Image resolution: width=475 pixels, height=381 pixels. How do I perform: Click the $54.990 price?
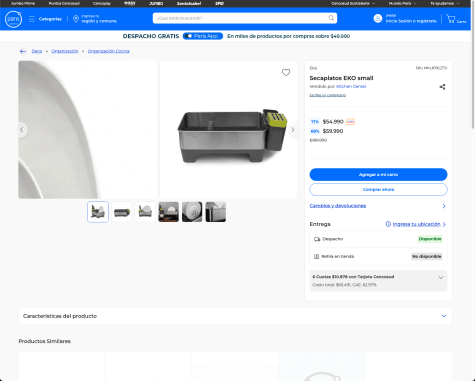click(333, 122)
